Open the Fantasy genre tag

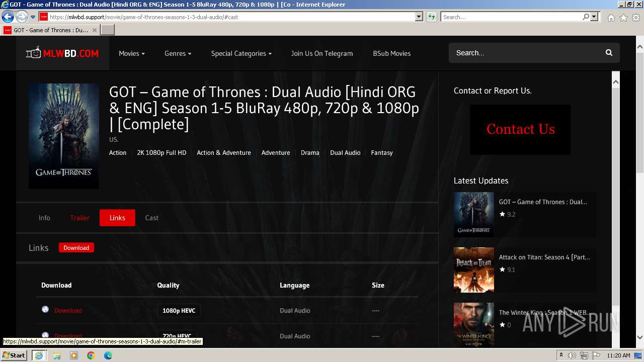coord(382,153)
